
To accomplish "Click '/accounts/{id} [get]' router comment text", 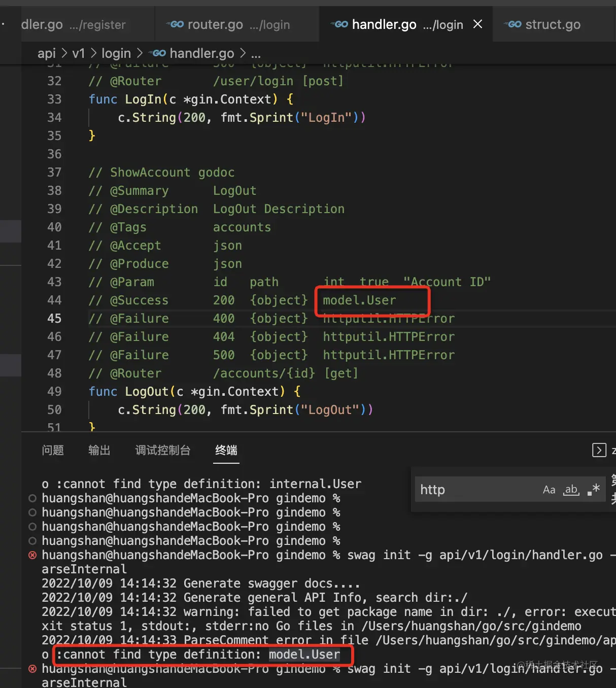I will tap(286, 373).
